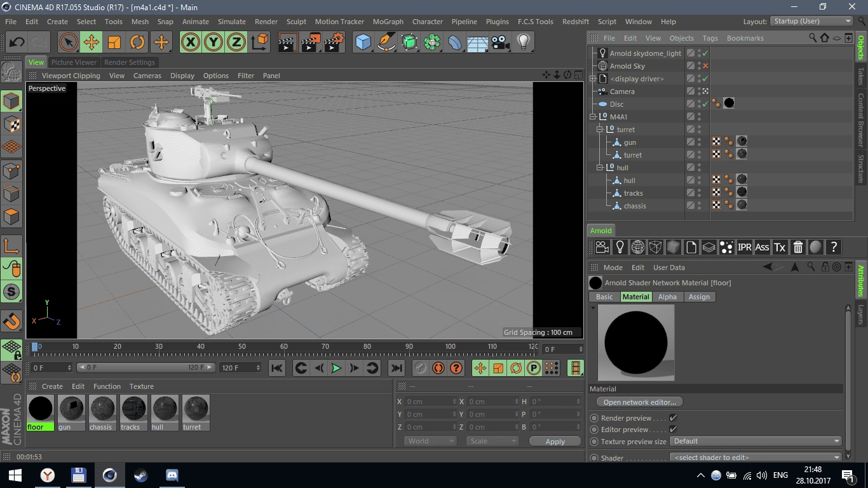Switch to the Alpha tab
Viewport: 868px width, 488px height.
[x=667, y=297]
